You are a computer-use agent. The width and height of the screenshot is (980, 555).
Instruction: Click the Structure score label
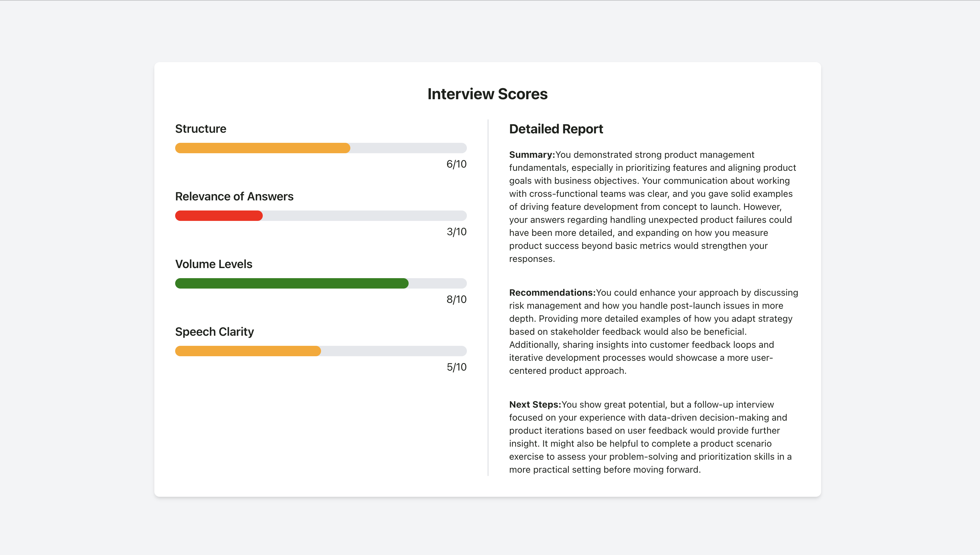point(200,129)
